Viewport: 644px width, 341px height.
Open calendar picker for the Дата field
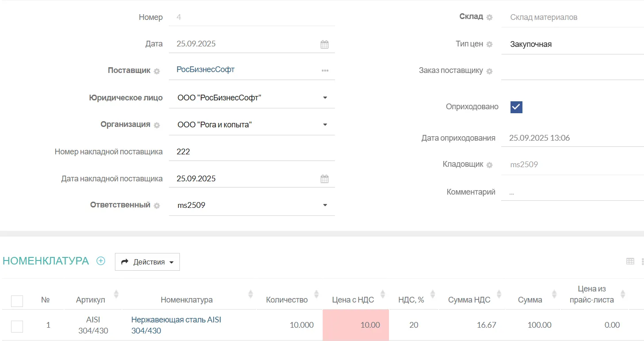(324, 44)
